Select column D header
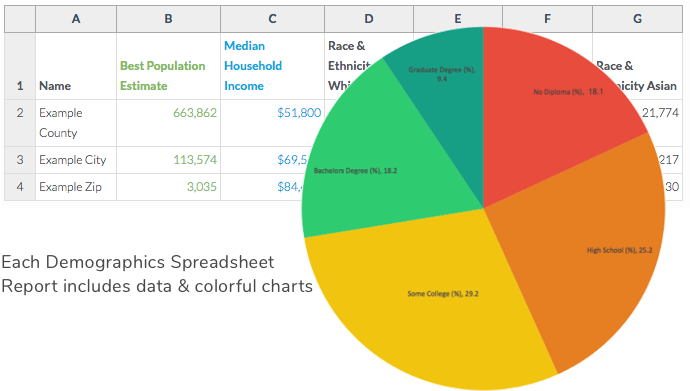The height and width of the screenshot is (391, 690). tap(369, 19)
